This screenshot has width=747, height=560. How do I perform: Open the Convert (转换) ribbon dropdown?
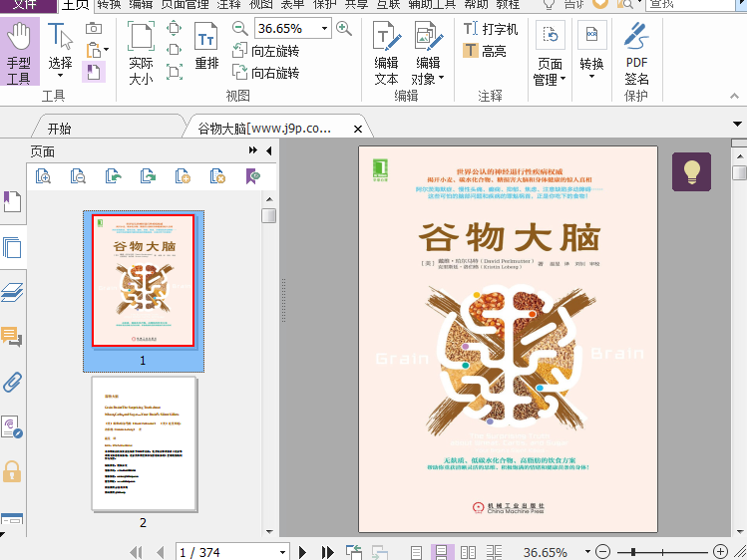[x=591, y=51]
